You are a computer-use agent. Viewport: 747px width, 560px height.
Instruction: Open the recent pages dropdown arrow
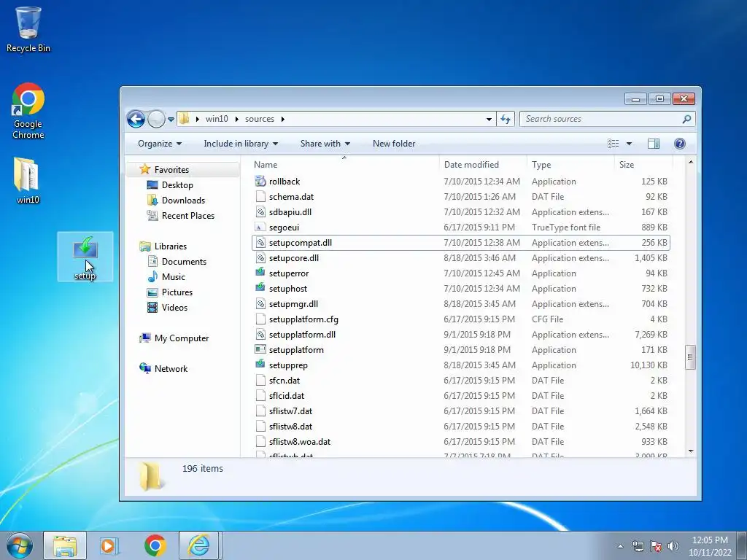tap(171, 120)
